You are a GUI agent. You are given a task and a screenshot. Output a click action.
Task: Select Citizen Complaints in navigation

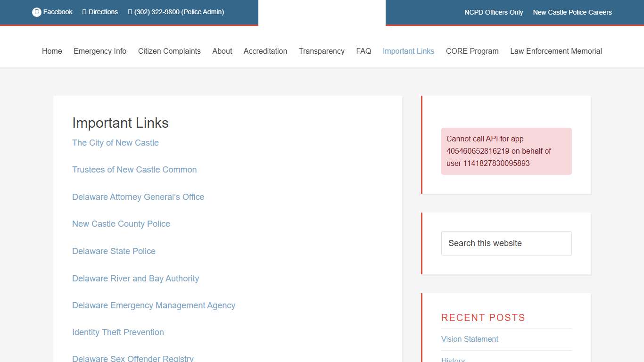coord(169,51)
